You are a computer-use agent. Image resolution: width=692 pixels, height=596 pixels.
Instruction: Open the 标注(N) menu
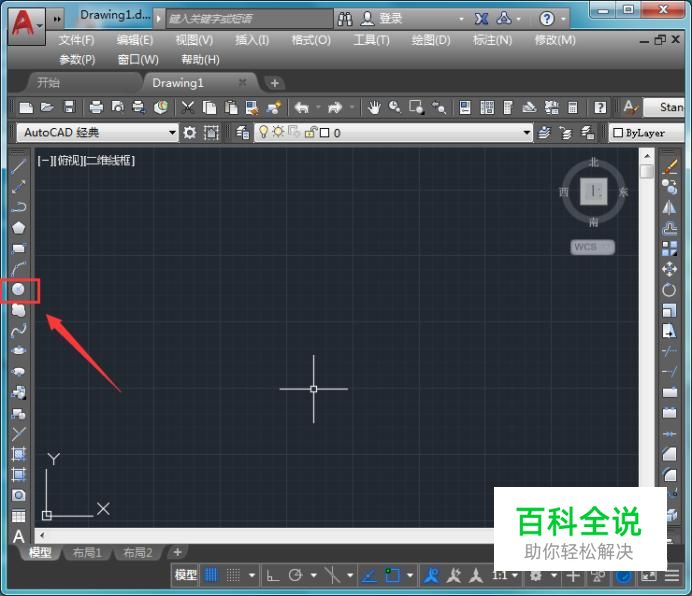click(x=493, y=40)
